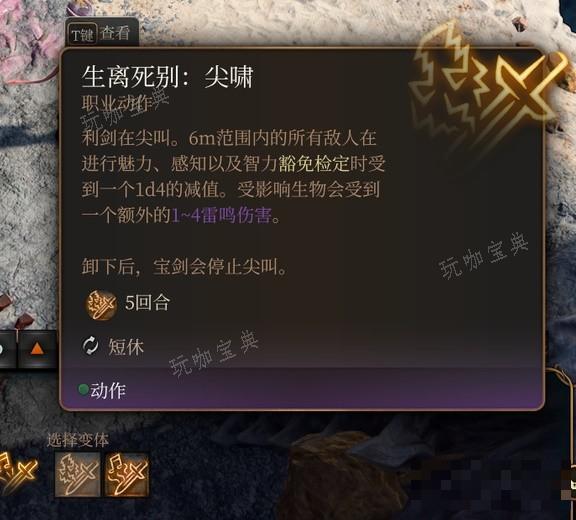
Task: Click the green action point dot
Action: coord(83,389)
